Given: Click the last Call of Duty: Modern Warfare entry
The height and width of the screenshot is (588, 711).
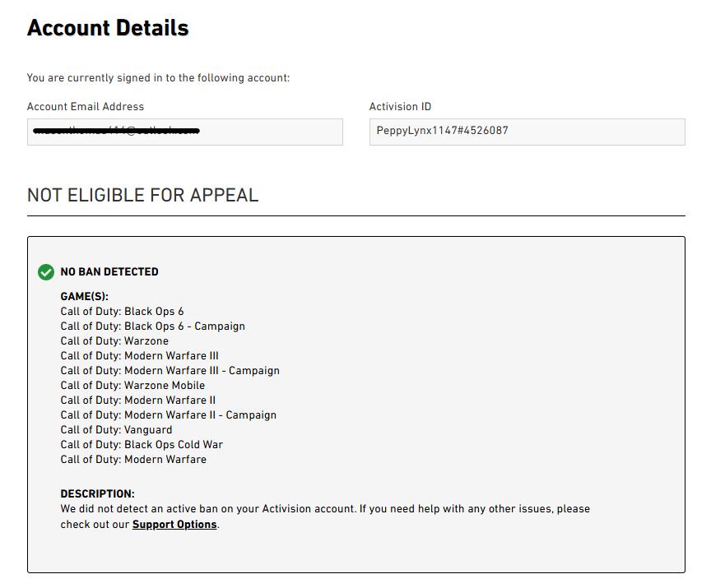Looking at the screenshot, I should [133, 460].
